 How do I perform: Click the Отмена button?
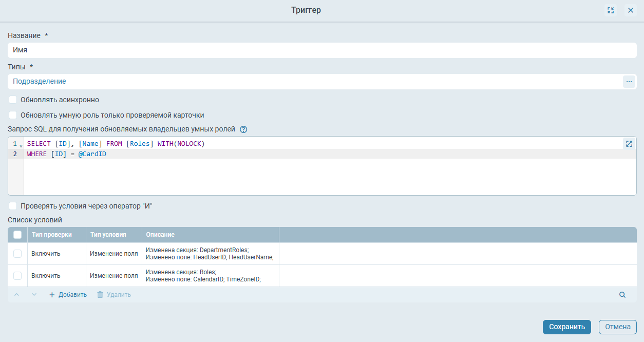(x=617, y=327)
